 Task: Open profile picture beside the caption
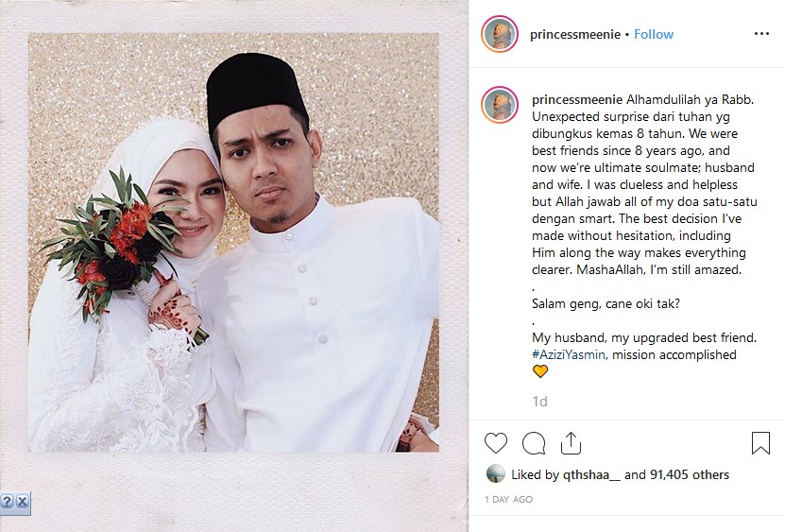tap(499, 104)
